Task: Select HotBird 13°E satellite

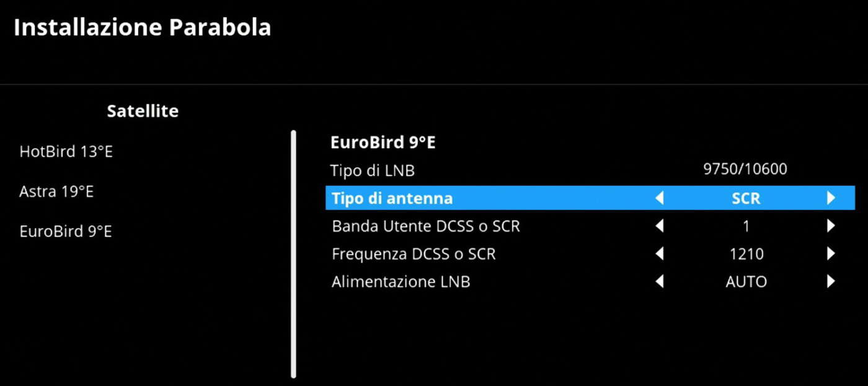Action: [66, 152]
